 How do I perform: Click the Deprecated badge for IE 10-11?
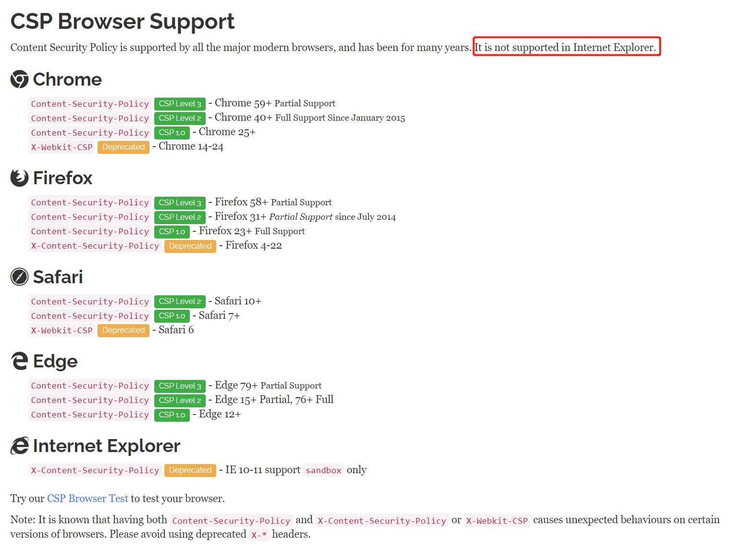click(x=190, y=470)
